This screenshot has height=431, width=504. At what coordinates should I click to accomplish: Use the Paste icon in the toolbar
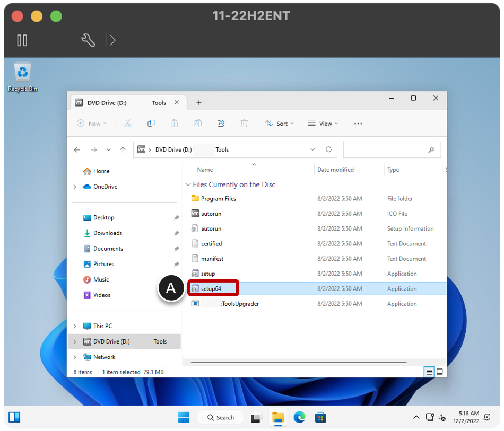(x=174, y=123)
